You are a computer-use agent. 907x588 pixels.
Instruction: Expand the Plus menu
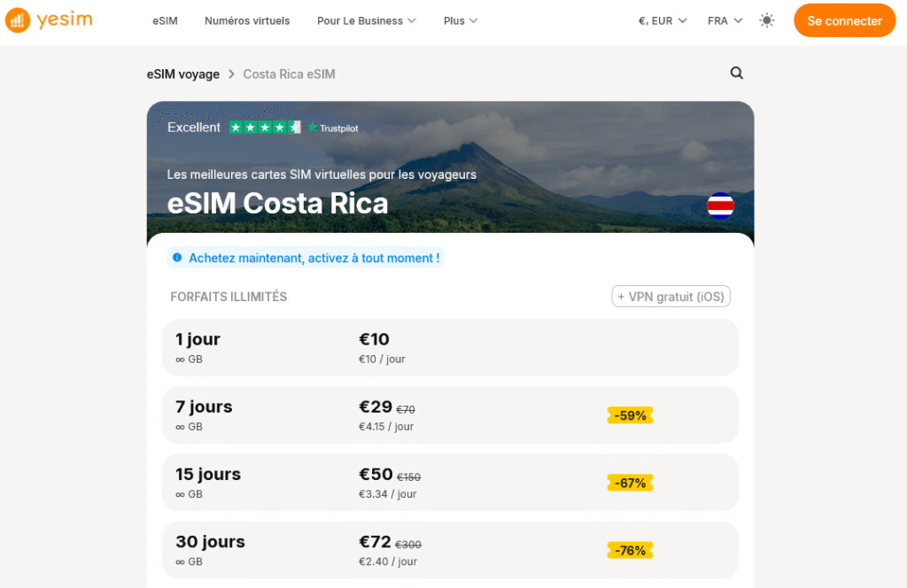pyautogui.click(x=460, y=20)
